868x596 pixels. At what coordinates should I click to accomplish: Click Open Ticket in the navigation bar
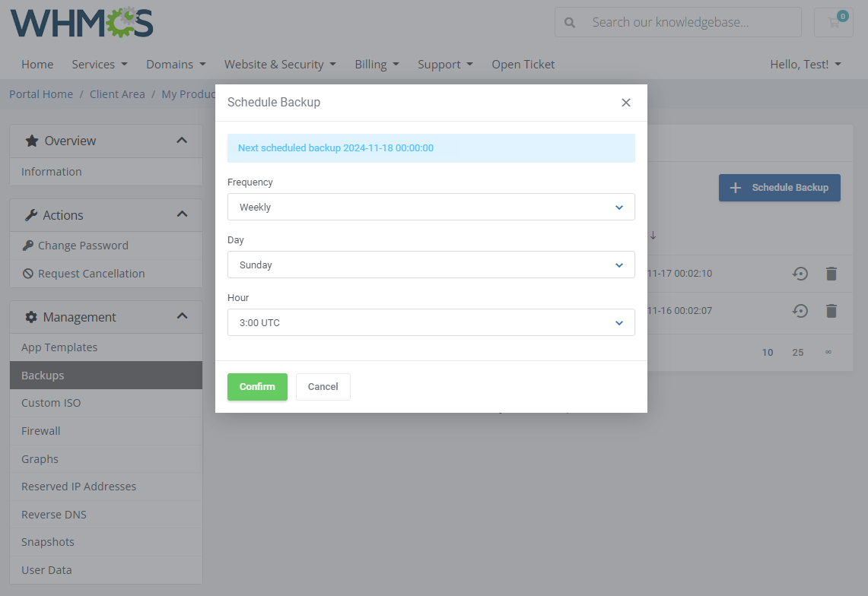(523, 64)
